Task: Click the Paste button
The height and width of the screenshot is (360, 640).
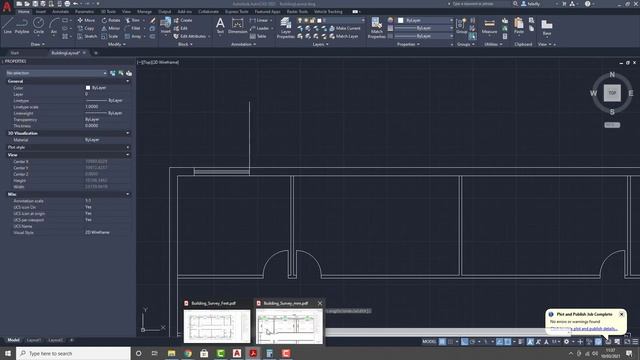Action: coord(518,26)
